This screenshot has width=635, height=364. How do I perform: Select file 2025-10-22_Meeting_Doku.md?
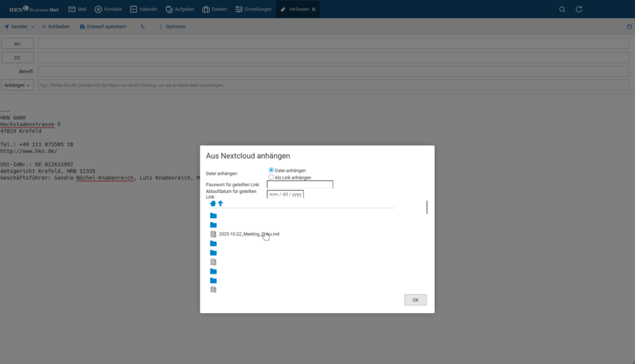click(249, 234)
